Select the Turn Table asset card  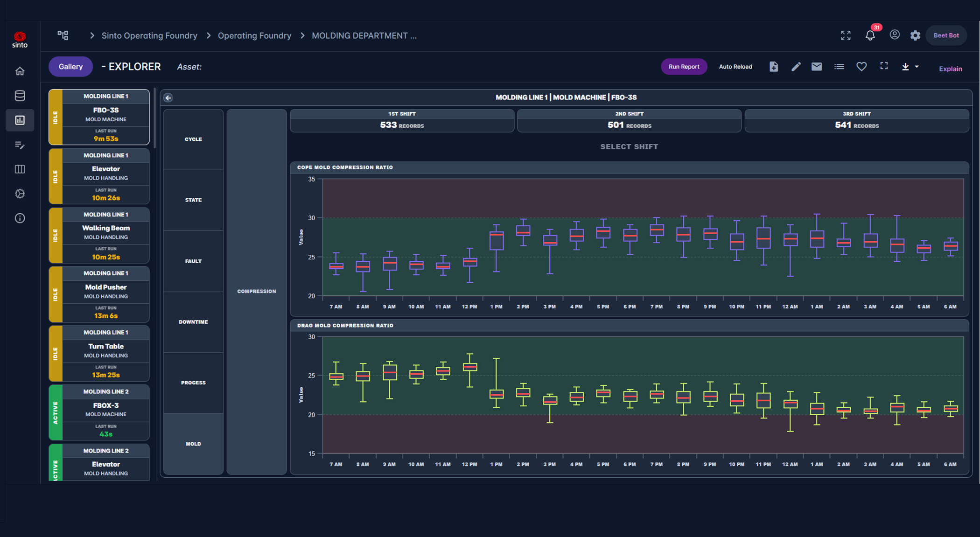click(99, 354)
